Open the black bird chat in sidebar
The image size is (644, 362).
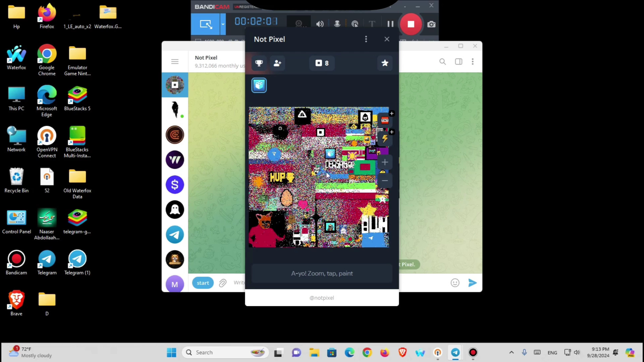coord(175,110)
